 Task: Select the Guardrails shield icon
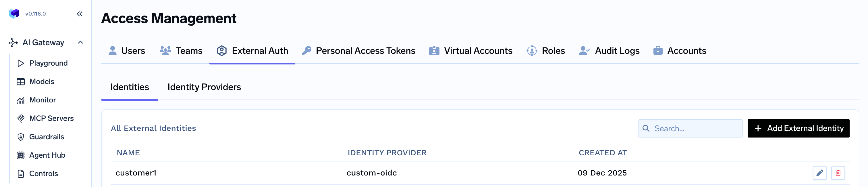(x=21, y=137)
